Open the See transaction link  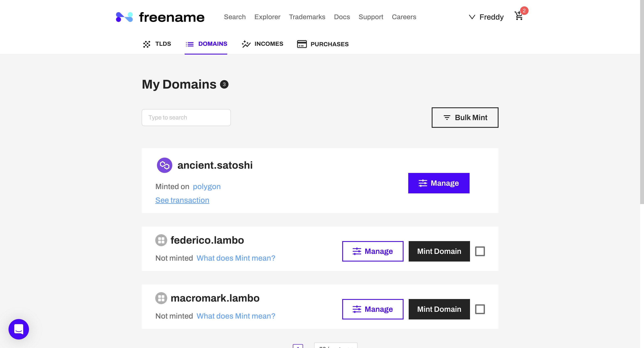tap(182, 200)
